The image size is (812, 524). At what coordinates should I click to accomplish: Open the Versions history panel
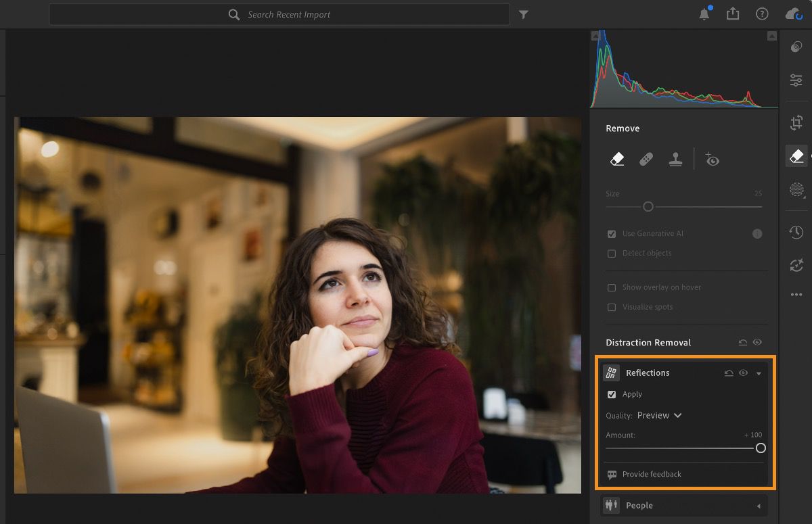(x=796, y=232)
